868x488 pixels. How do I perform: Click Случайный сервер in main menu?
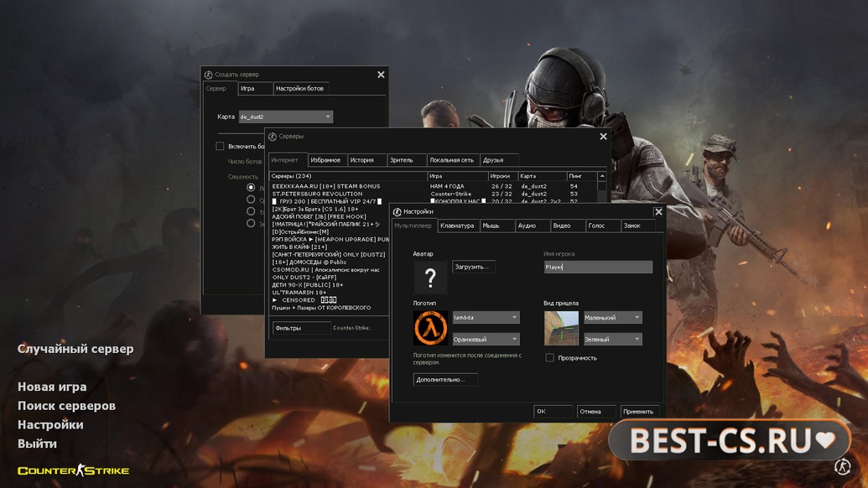coord(75,349)
